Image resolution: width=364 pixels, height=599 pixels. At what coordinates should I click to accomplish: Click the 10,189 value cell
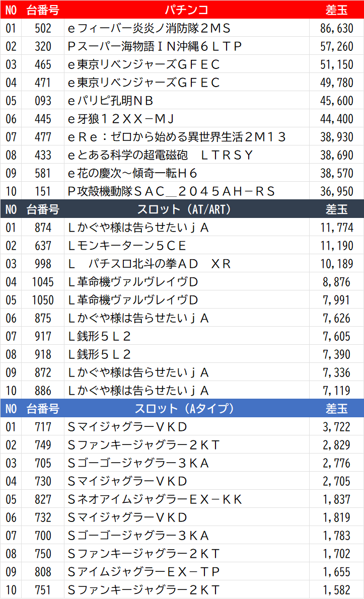click(336, 264)
